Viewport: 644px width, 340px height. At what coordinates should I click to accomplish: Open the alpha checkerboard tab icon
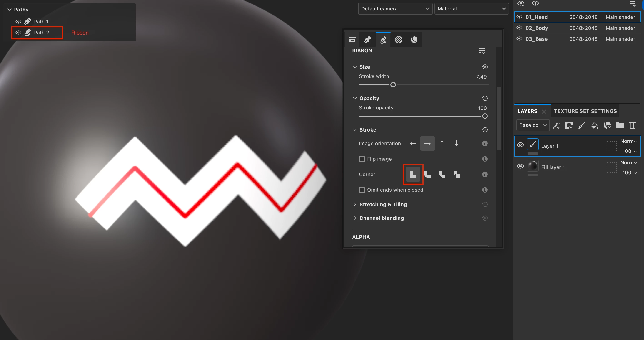click(398, 40)
